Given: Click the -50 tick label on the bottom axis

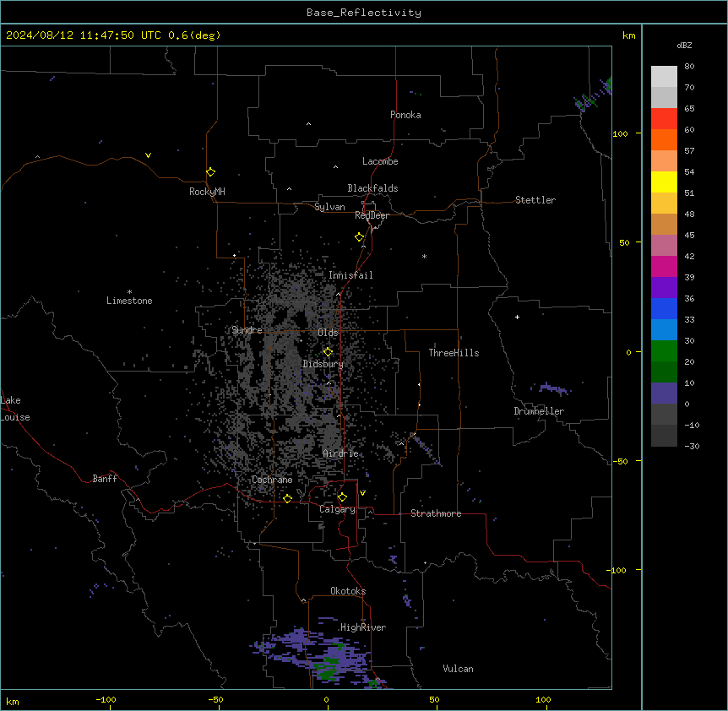Looking at the screenshot, I should [x=215, y=699].
